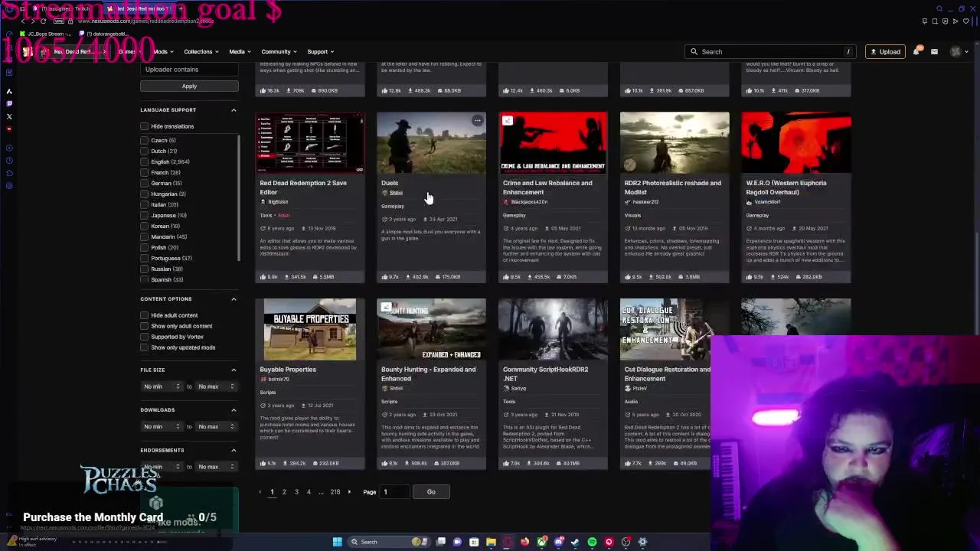Viewport: 980px width, 551px height.
Task: Enable Show only adult content checkbox
Action: (145, 326)
